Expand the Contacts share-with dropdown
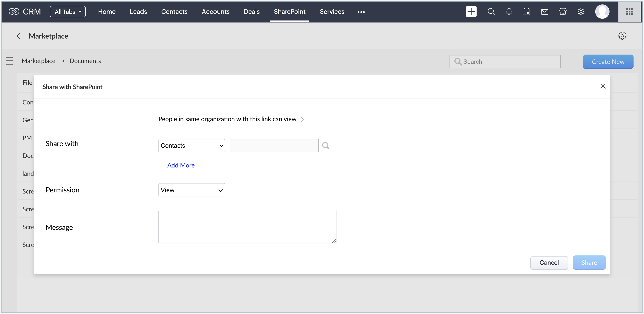Viewport: 644px width, 314px height. point(192,146)
